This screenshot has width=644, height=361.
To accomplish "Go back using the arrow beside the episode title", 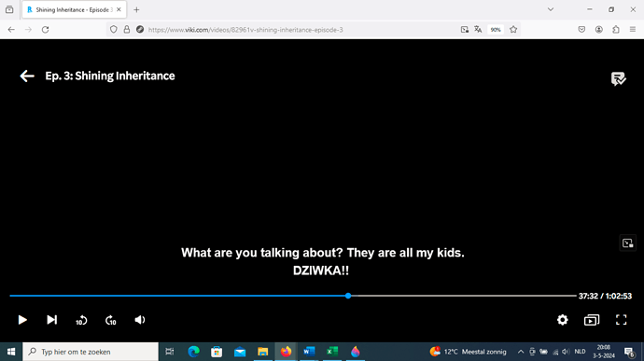I will tap(27, 76).
